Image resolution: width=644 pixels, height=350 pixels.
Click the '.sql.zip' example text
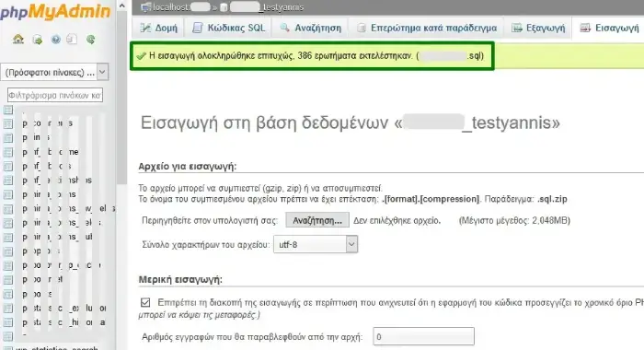(552, 199)
